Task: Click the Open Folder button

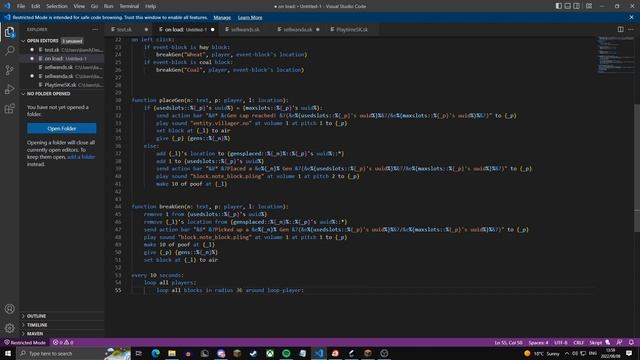Action: tap(62, 129)
